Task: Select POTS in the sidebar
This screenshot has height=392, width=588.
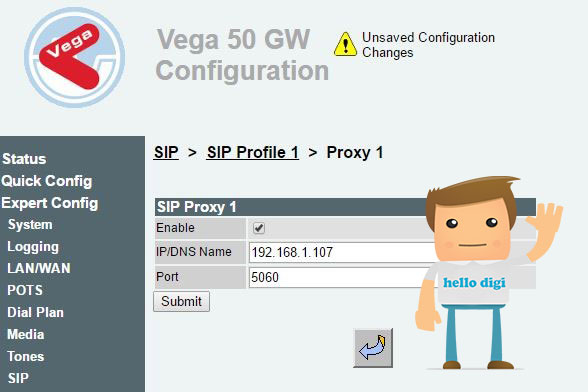Action: tap(25, 290)
